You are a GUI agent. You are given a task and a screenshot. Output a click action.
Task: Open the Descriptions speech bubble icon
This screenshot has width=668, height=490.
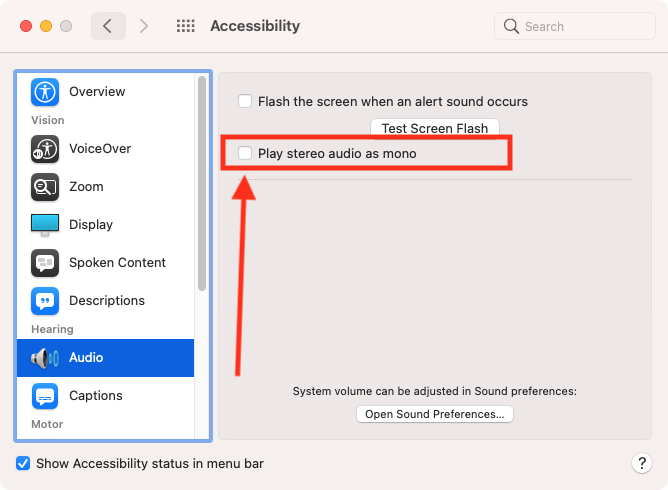45,301
